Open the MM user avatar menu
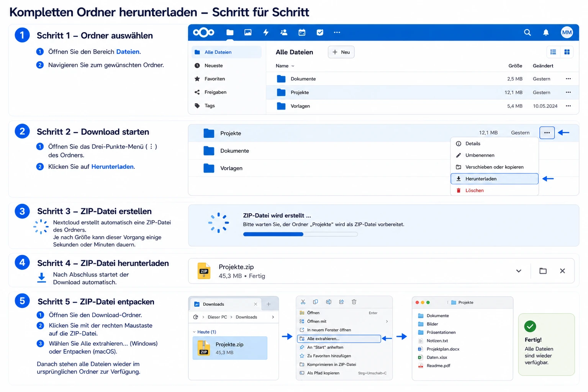The image size is (588, 392). click(x=567, y=33)
